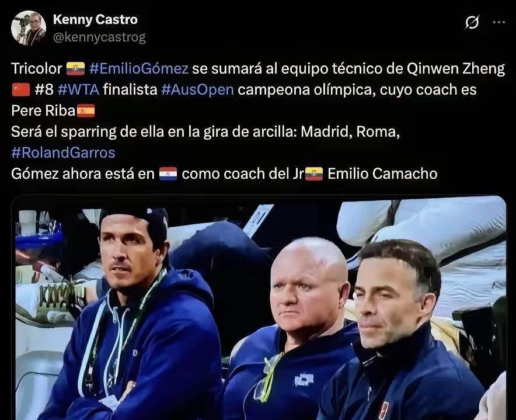Click the Grok slashed-circle icon
Image resolution: width=516 pixels, height=420 pixels.
tap(472, 22)
